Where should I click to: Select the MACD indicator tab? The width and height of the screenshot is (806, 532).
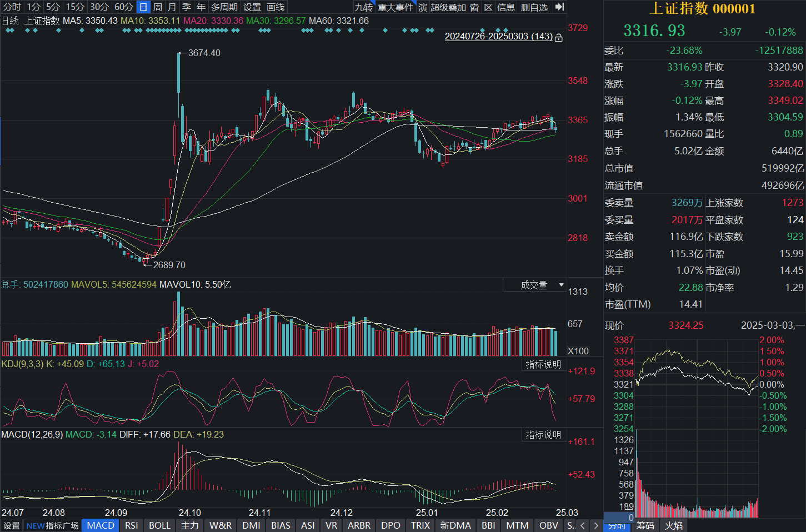(x=101, y=525)
